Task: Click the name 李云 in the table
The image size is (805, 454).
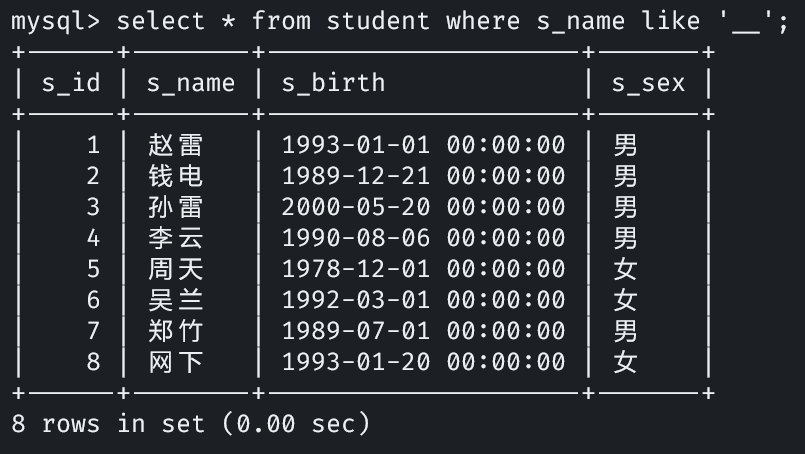Action: [x=175, y=239]
